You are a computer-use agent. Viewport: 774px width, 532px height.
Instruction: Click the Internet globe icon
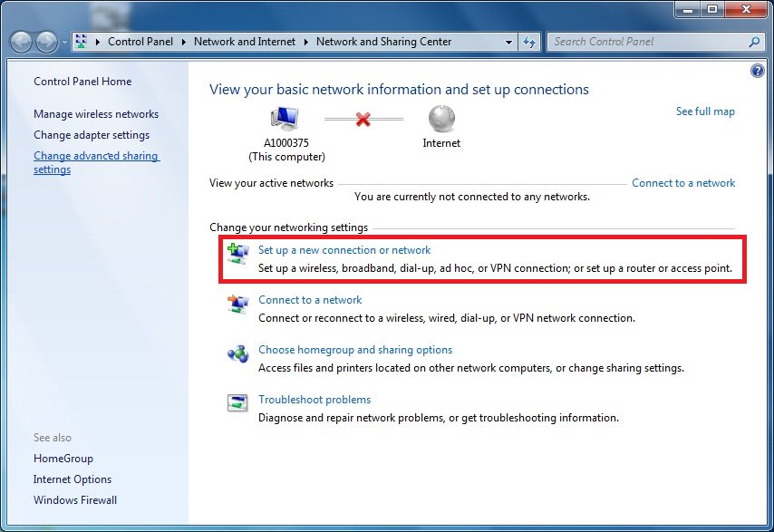pos(441,119)
